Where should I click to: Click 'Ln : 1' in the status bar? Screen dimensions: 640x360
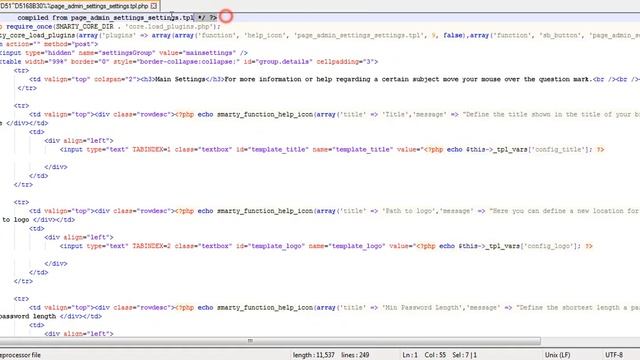coord(410,355)
